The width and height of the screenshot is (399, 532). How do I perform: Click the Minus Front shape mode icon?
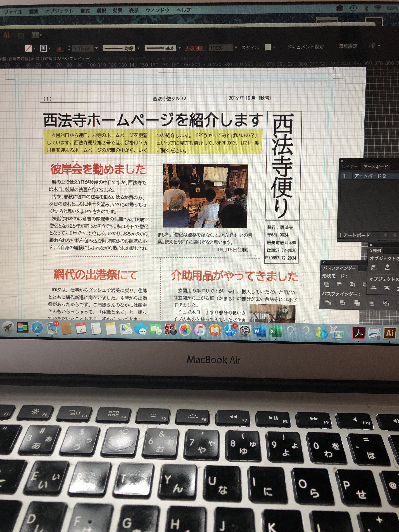(339, 285)
